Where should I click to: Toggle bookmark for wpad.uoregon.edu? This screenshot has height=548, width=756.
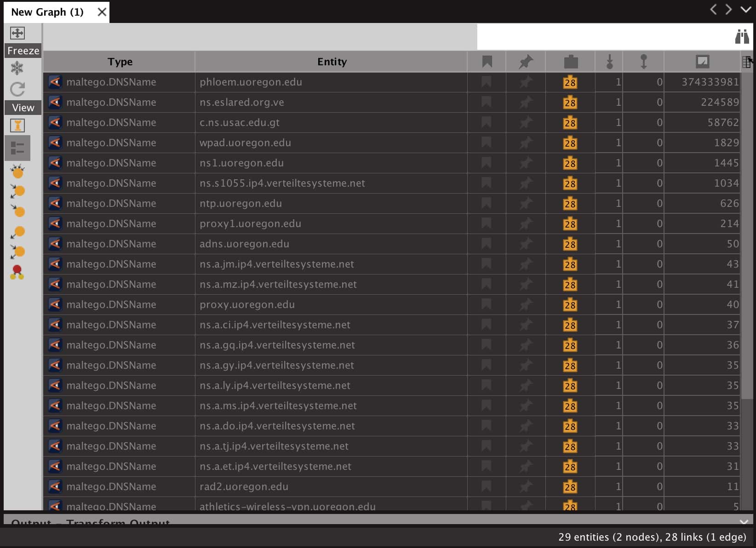click(486, 143)
